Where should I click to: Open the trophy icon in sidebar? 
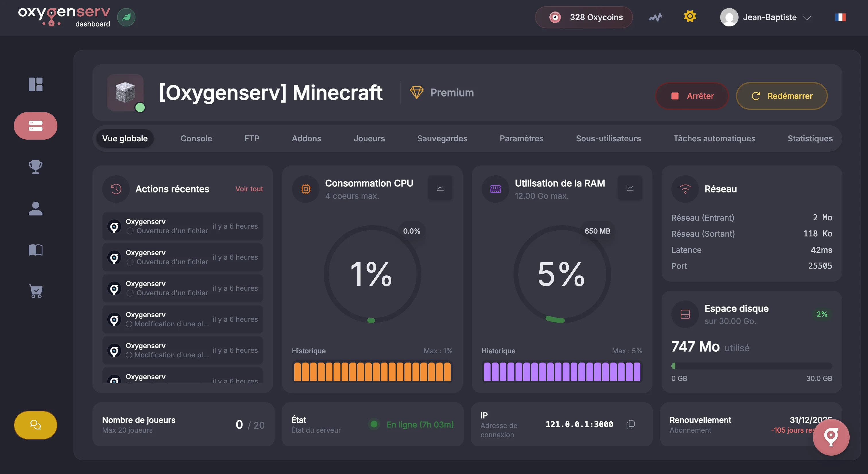[35, 167]
